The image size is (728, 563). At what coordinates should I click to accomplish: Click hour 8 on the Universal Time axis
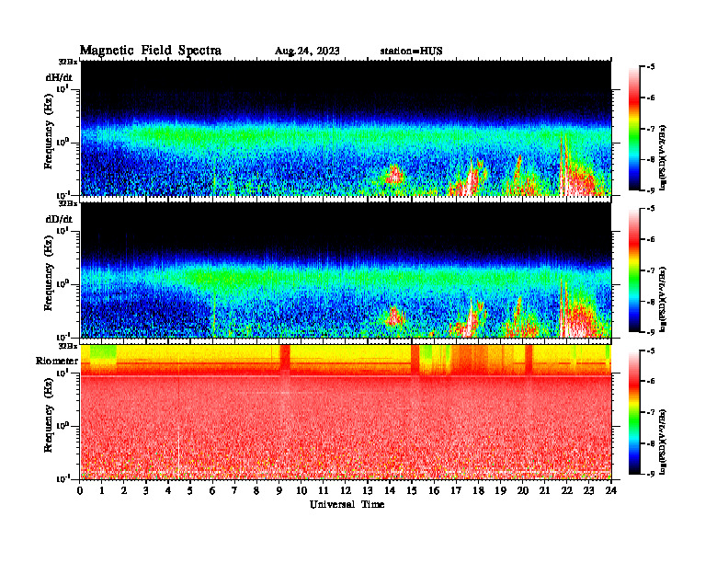[x=256, y=490]
